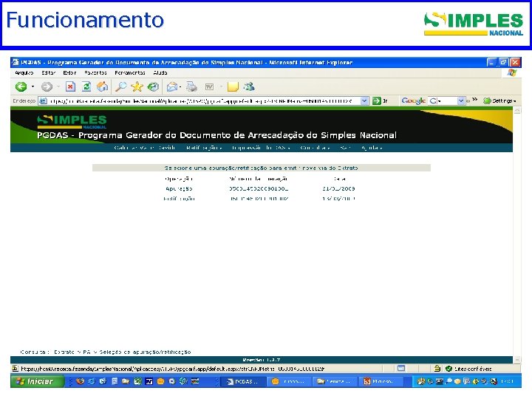Click the Edit with Word icon
The width and height of the screenshot is (532, 399).
click(x=209, y=87)
